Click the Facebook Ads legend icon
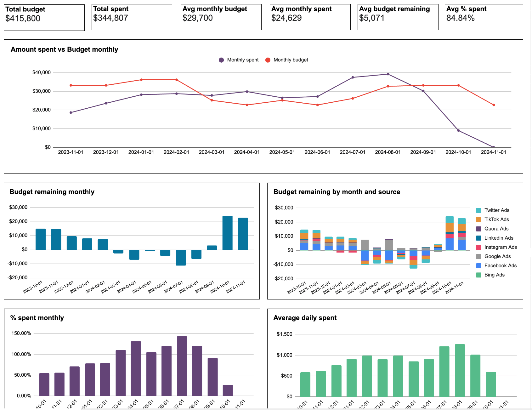The image size is (532, 410). click(479, 265)
